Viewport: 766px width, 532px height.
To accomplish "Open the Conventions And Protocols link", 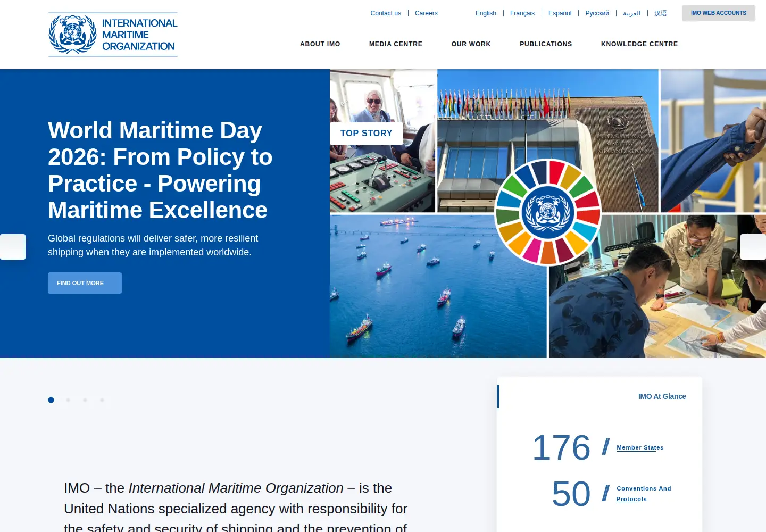I will [x=644, y=494].
